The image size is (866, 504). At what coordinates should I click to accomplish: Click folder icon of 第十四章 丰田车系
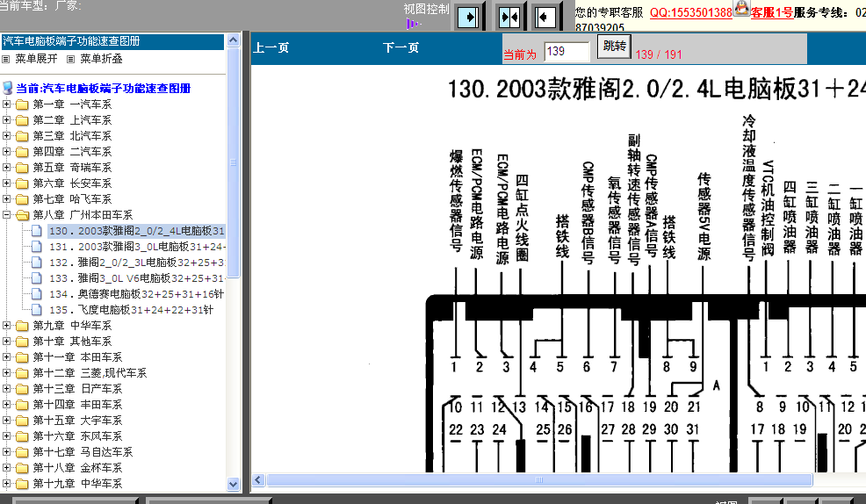point(22,405)
